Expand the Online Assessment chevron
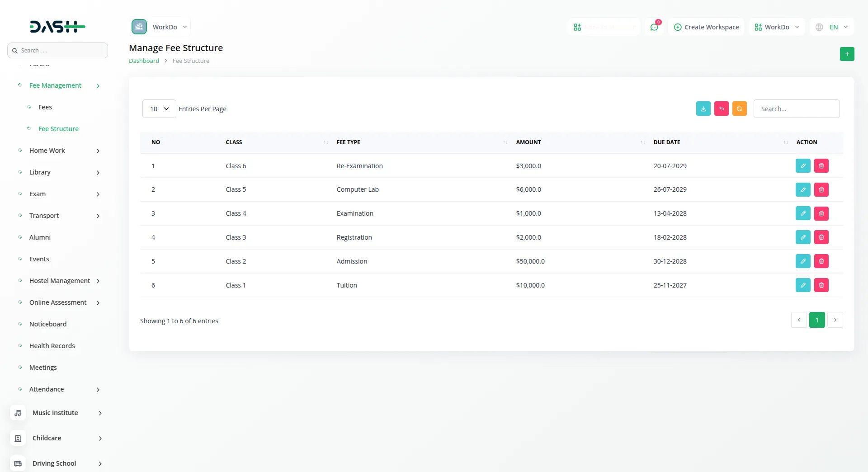Screen dimensions: 868x472 pyautogui.click(x=98, y=303)
